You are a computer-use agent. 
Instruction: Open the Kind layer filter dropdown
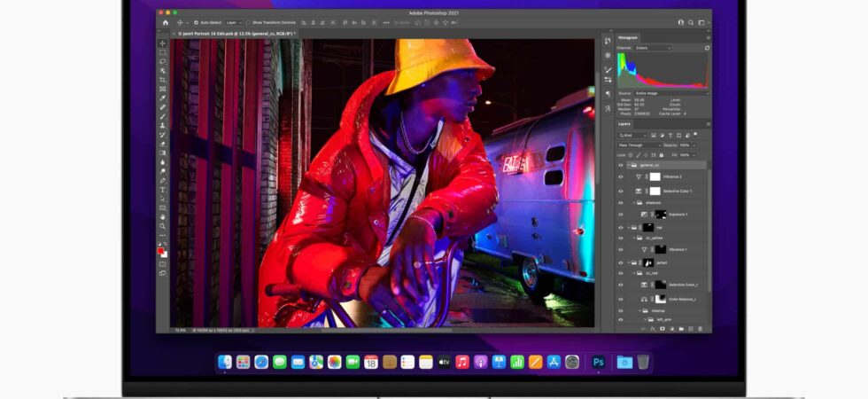tap(632, 135)
